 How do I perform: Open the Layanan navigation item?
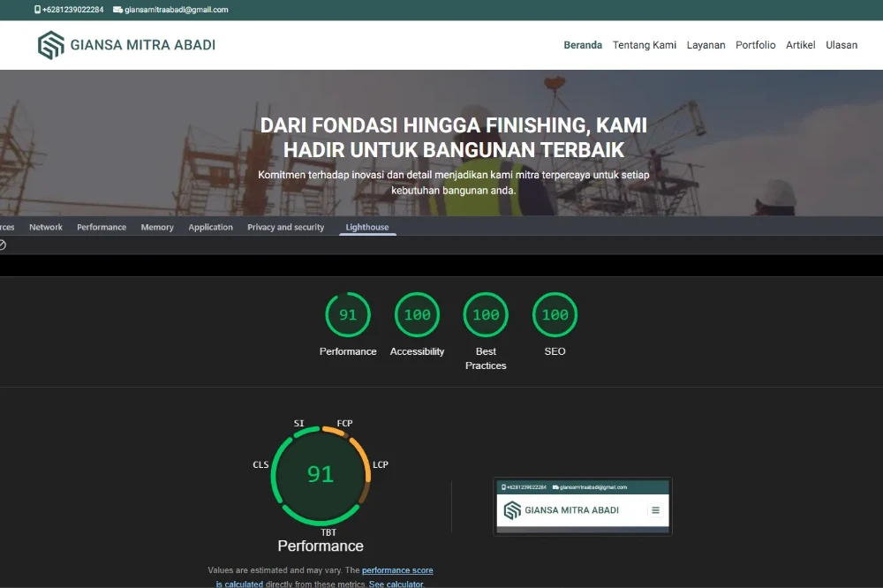click(706, 45)
